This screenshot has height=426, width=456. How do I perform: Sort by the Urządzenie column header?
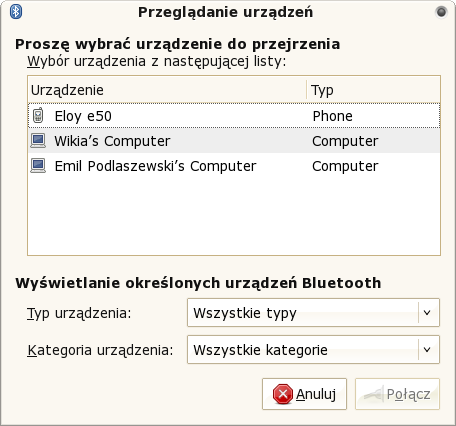(167, 90)
